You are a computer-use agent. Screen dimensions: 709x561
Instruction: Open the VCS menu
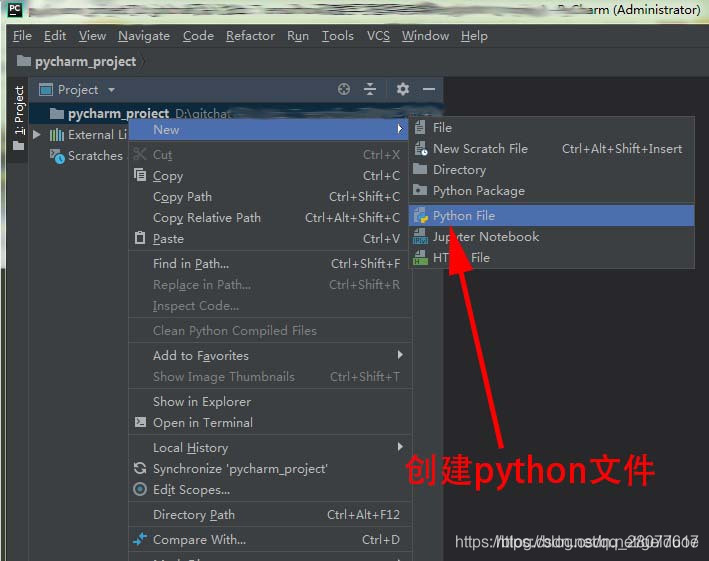pyautogui.click(x=378, y=36)
